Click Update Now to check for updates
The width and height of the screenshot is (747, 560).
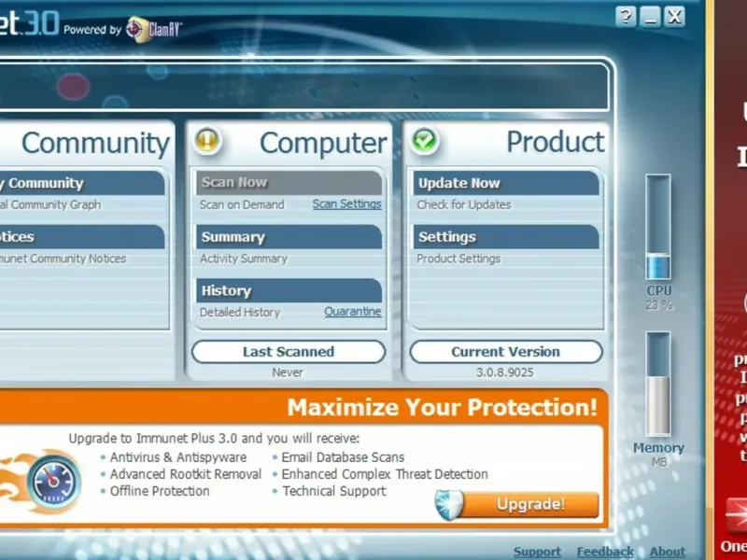[506, 183]
